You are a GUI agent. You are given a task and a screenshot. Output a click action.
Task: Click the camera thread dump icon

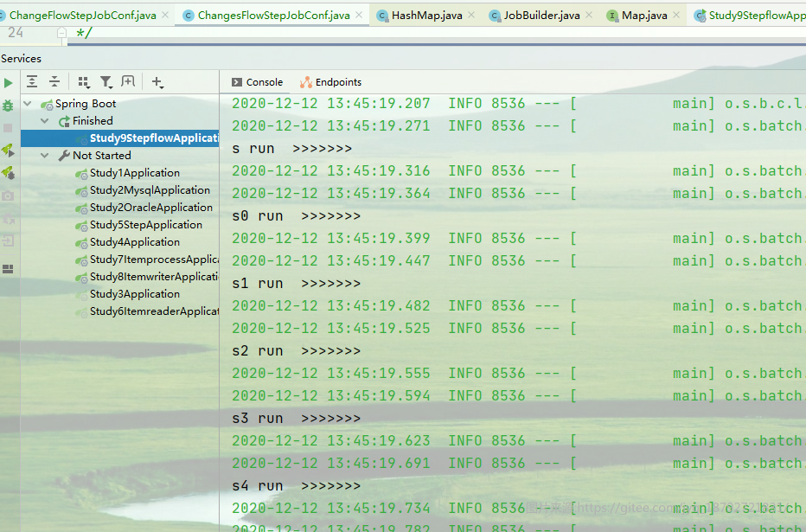tap(8, 195)
